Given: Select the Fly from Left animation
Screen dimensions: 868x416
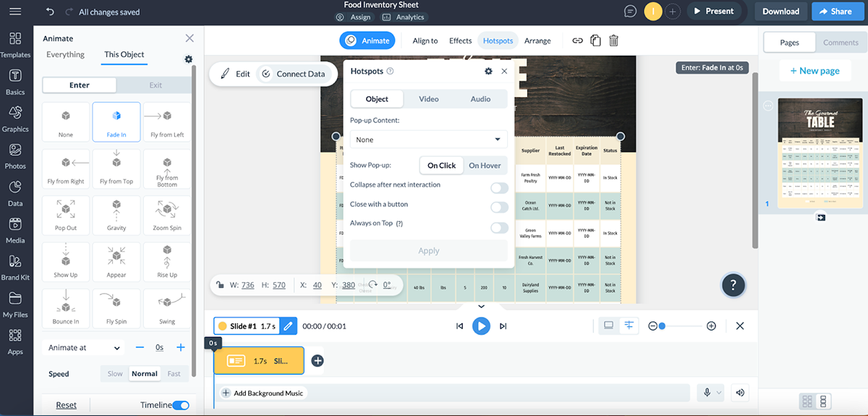Looking at the screenshot, I should [x=167, y=122].
